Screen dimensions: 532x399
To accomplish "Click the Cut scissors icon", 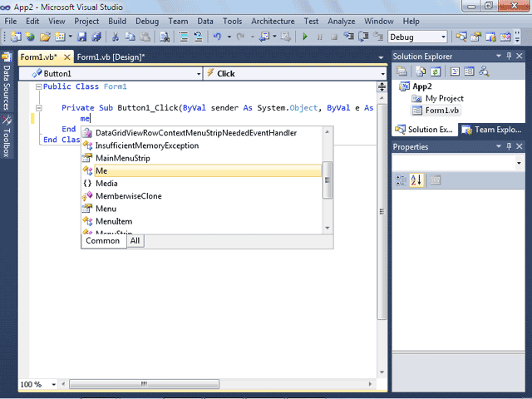I will 116,37.
